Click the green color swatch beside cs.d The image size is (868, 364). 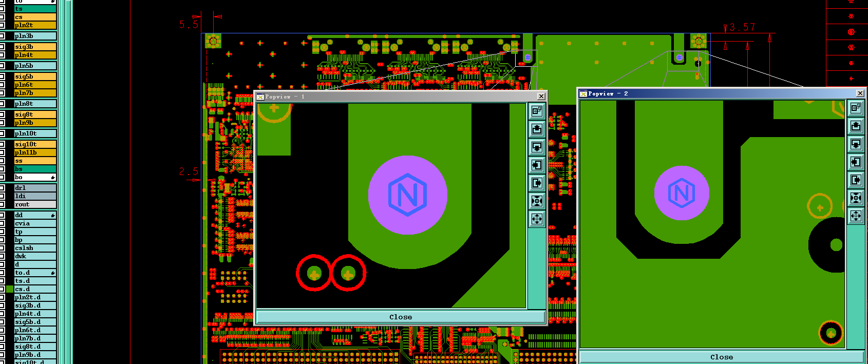(10, 289)
